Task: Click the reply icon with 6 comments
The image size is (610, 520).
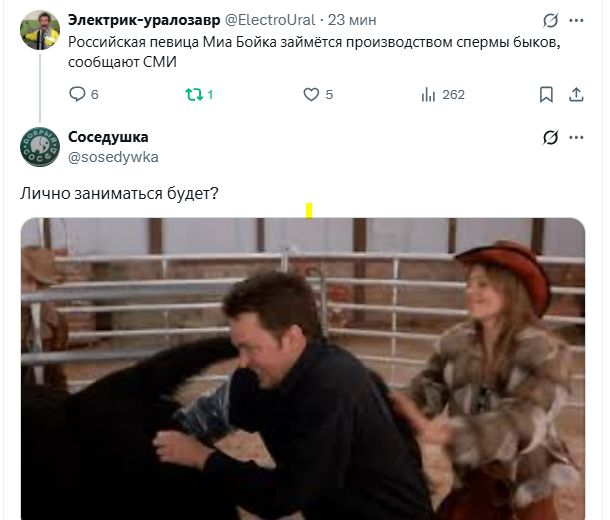Action: coord(77,94)
